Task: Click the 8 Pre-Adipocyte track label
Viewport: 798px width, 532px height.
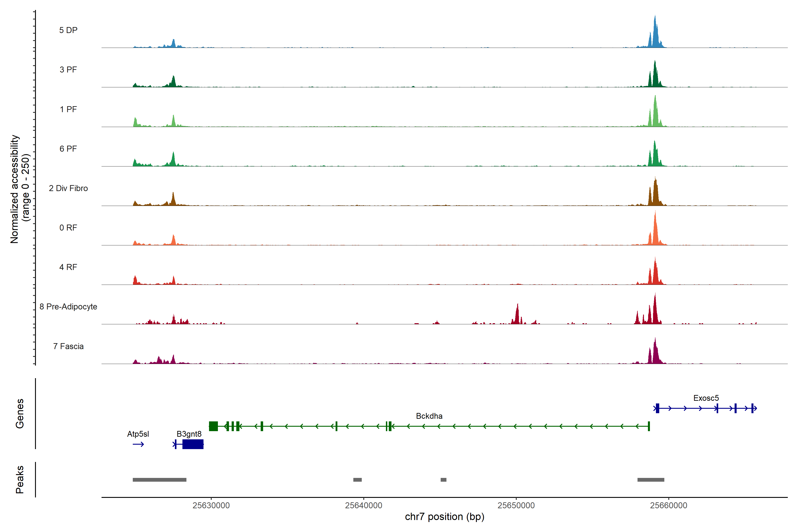Action: [68, 307]
